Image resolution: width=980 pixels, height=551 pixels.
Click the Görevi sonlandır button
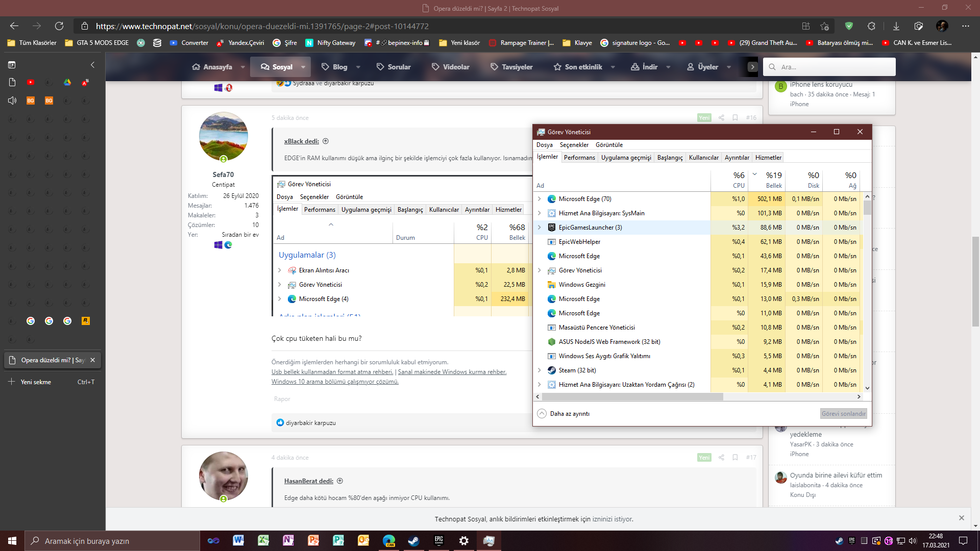843,414
